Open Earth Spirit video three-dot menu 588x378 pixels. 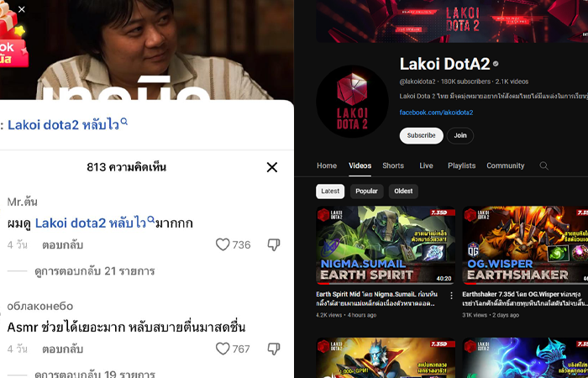point(452,296)
